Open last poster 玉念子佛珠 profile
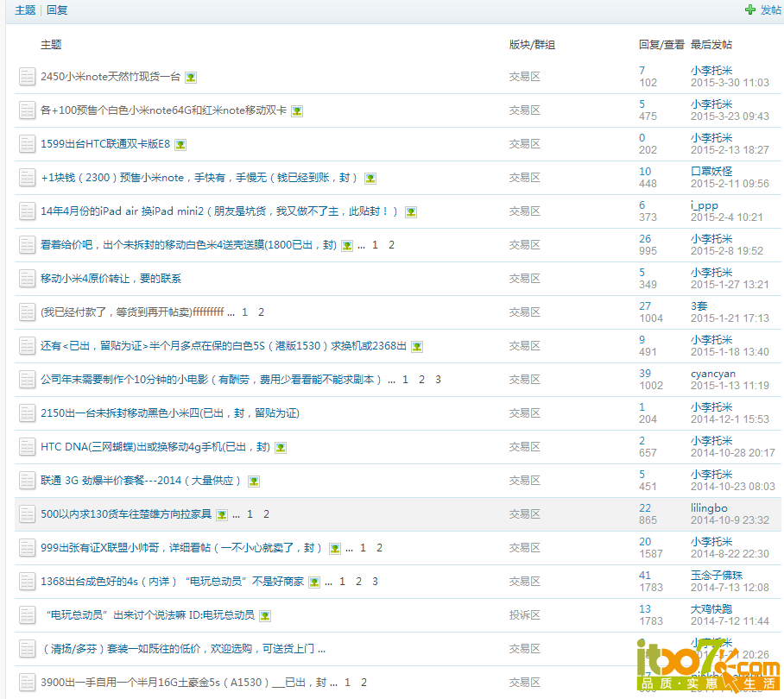The image size is (784, 699). click(x=717, y=575)
